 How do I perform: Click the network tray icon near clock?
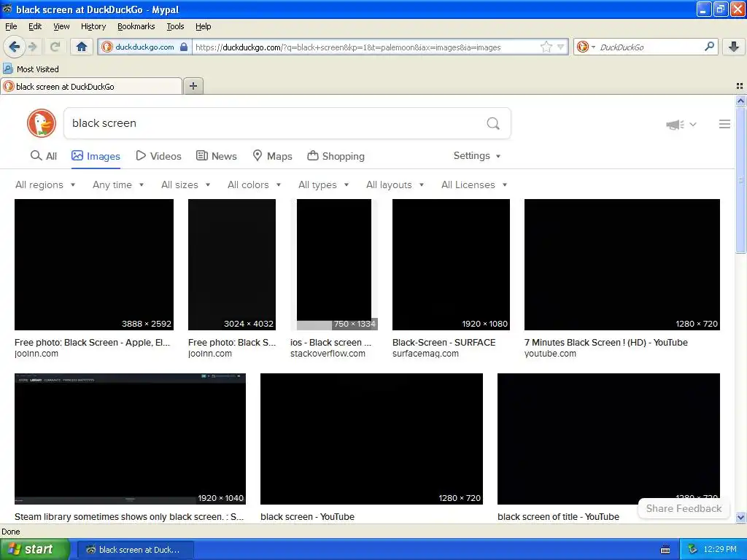(692, 549)
